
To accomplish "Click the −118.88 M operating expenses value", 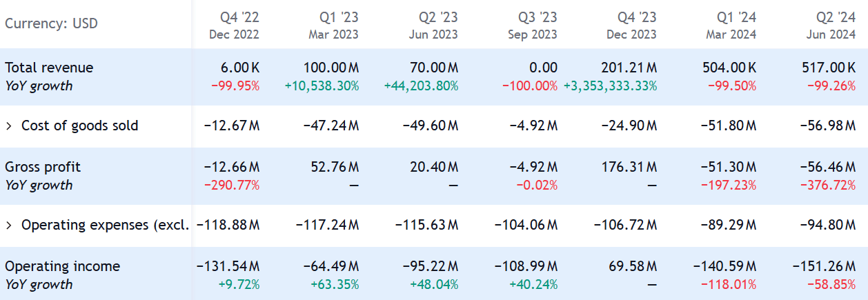I will coord(228,225).
